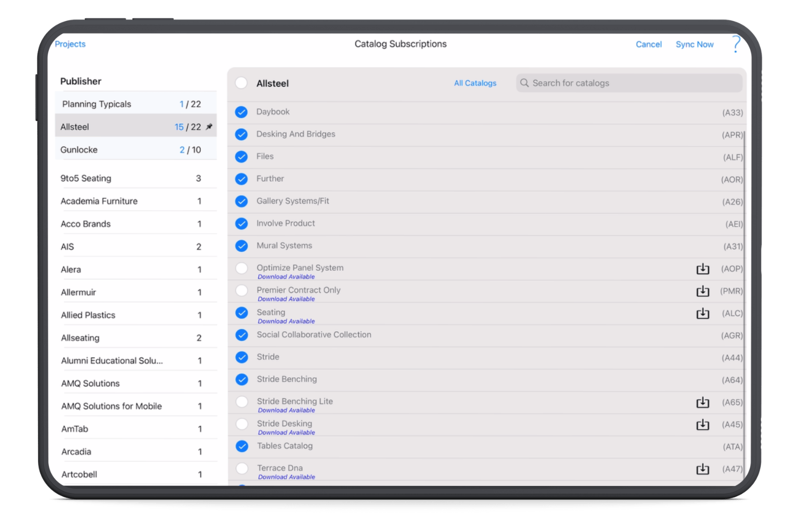Select the Arcadia publisher
Image resolution: width=798 pixels, height=532 pixels.
tap(136, 452)
